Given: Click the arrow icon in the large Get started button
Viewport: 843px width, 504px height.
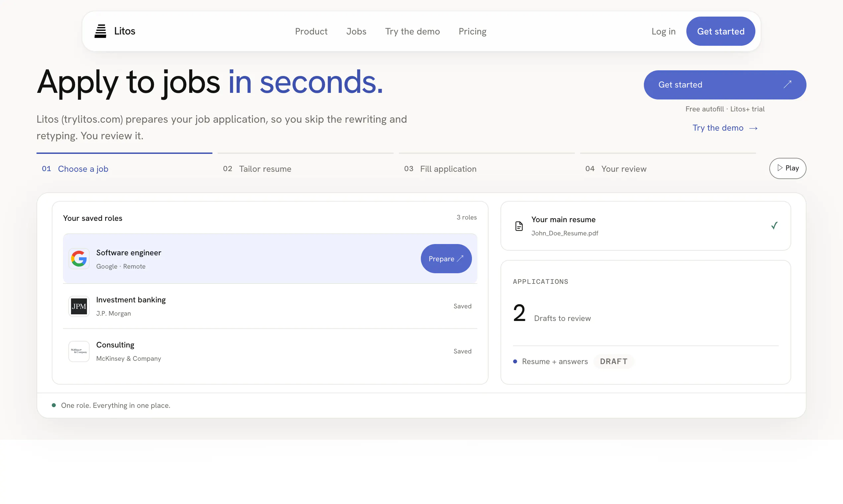Looking at the screenshot, I should click(x=787, y=85).
